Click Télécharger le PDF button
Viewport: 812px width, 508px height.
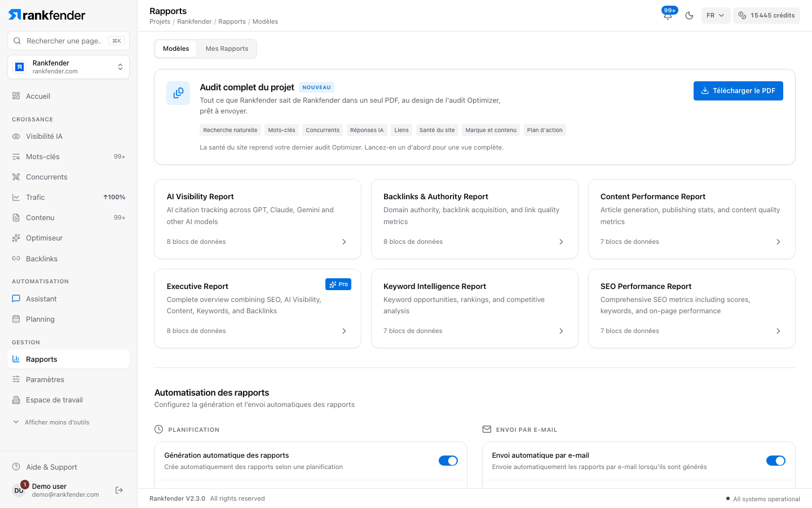pyautogui.click(x=738, y=91)
